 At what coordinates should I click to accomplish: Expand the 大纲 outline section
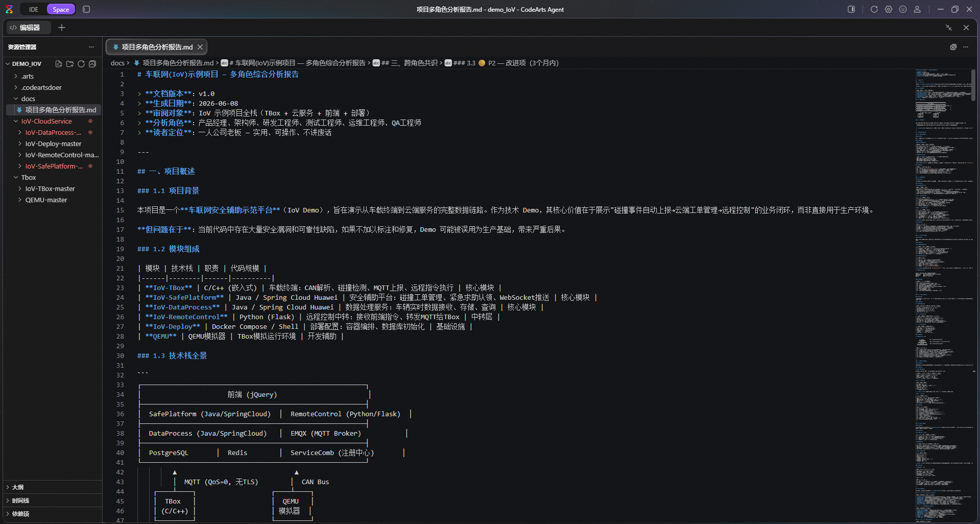click(53, 487)
